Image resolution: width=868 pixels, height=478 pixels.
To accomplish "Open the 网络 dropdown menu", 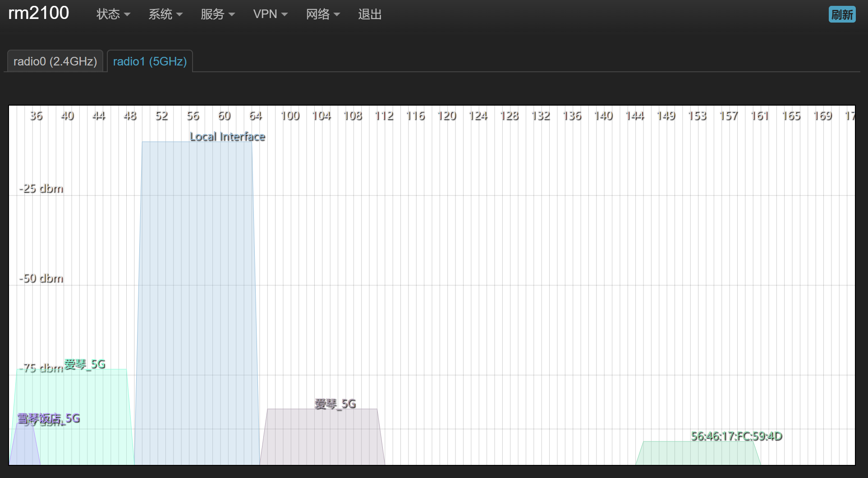I will click(323, 14).
